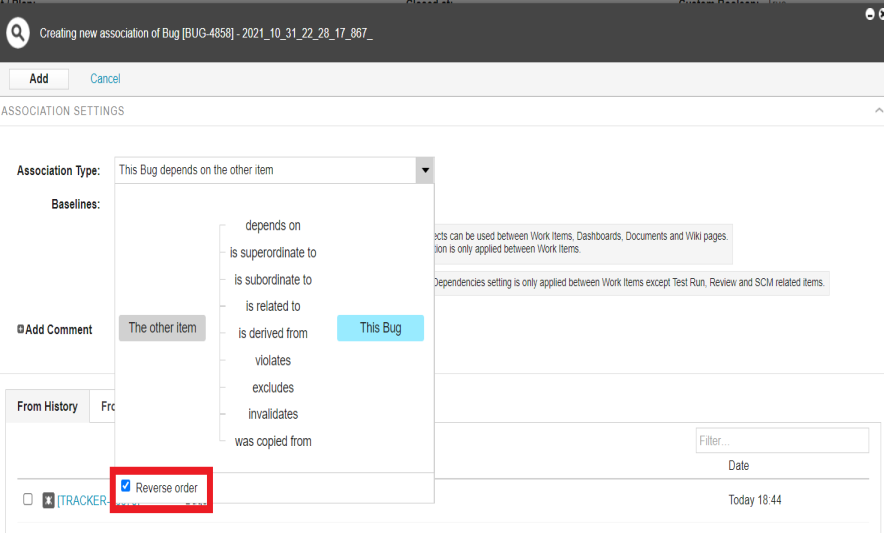Click the magnifier icon in dialog header
Viewport: 884px width, 533px height.
pyautogui.click(x=17, y=33)
